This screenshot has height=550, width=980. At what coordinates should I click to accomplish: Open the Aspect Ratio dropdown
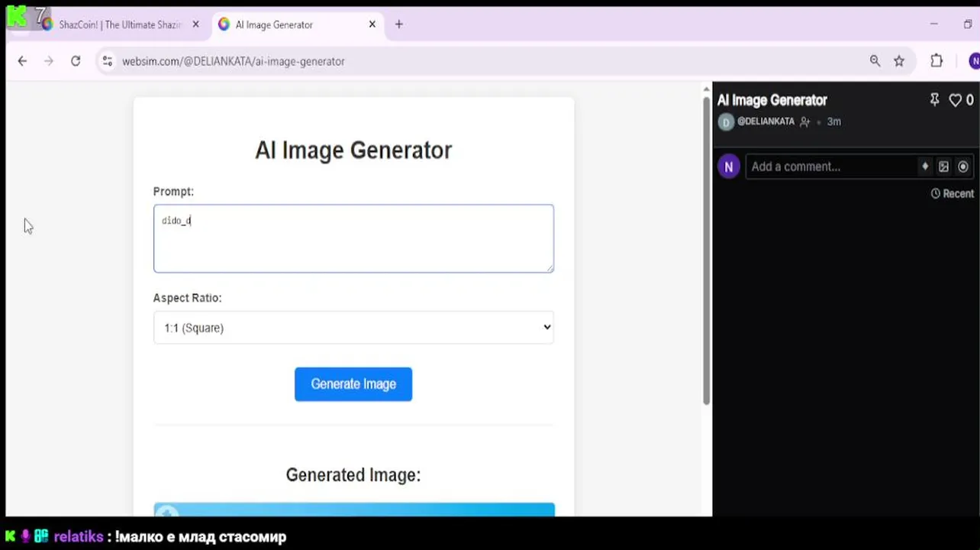(353, 328)
